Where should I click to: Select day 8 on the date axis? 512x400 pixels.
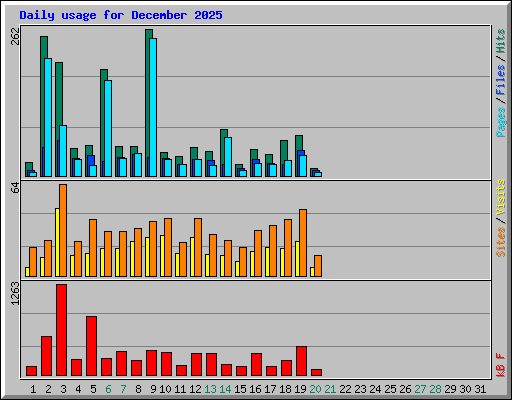(x=138, y=389)
